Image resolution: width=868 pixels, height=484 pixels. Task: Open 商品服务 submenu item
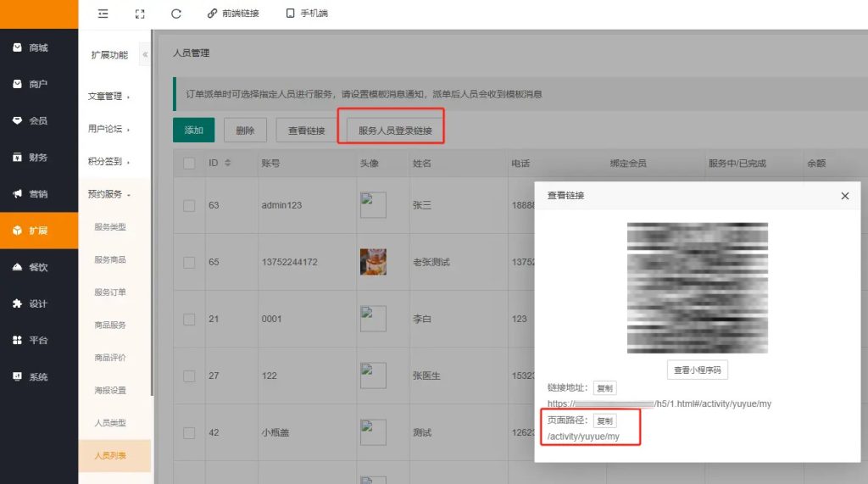coord(110,325)
